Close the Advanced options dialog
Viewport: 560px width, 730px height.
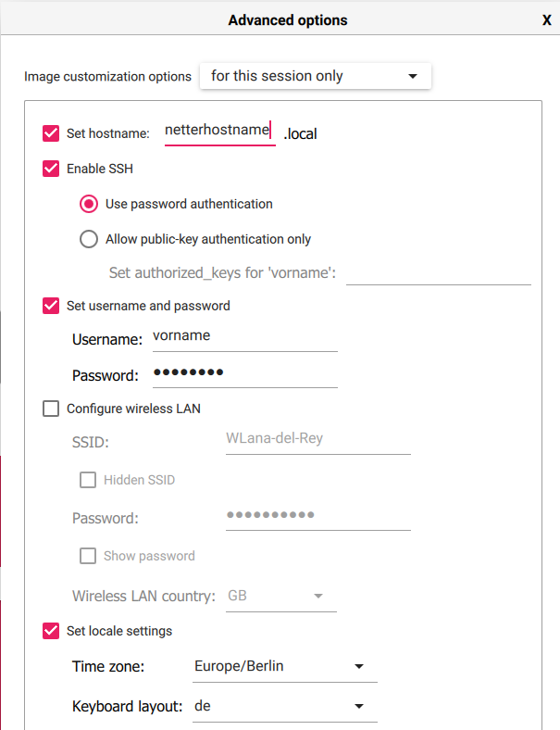(546, 19)
